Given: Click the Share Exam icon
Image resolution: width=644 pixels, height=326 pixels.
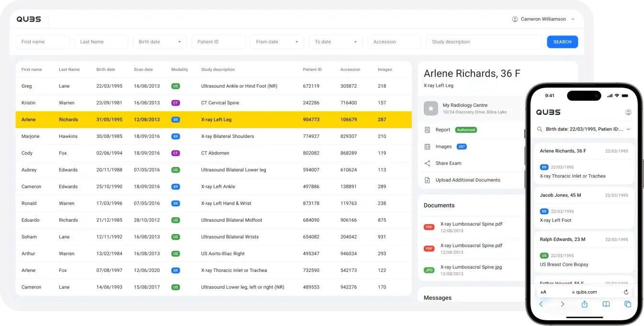Looking at the screenshot, I should [427, 163].
